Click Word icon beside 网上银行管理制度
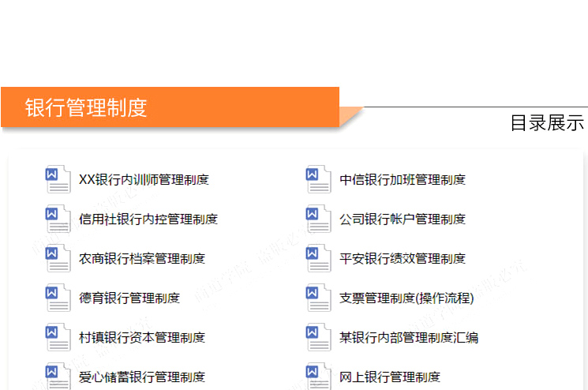The width and height of the screenshot is (588, 390). click(x=318, y=376)
